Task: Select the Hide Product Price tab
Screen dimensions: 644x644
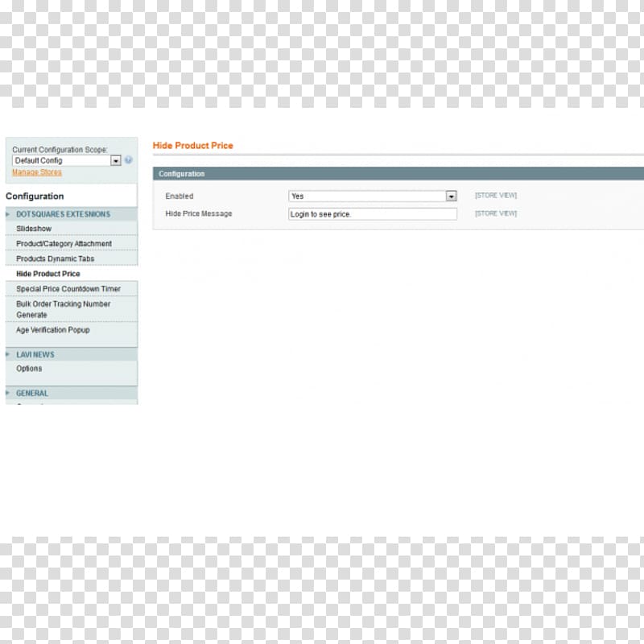Action: click(x=72, y=274)
